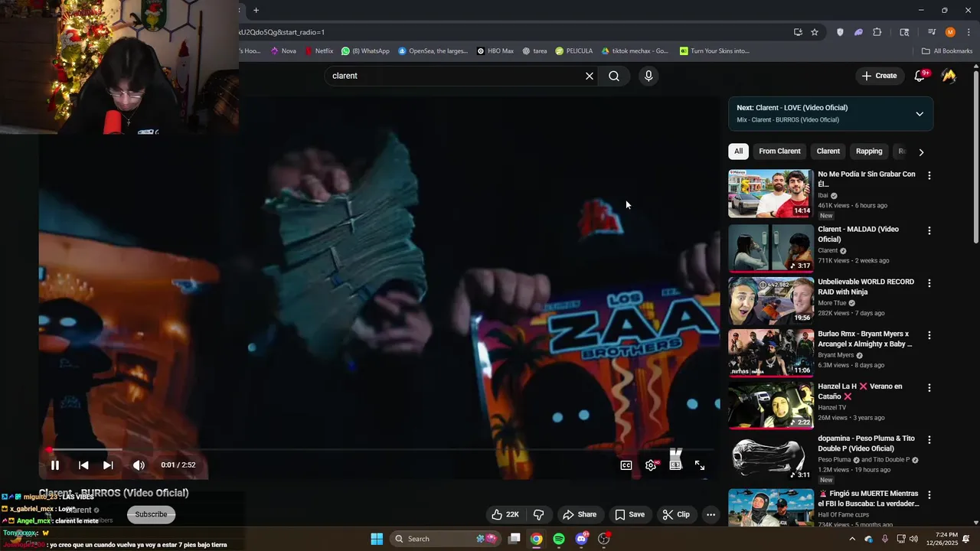Create a Clip from video
This screenshot has width=980, height=551.
tap(676, 514)
